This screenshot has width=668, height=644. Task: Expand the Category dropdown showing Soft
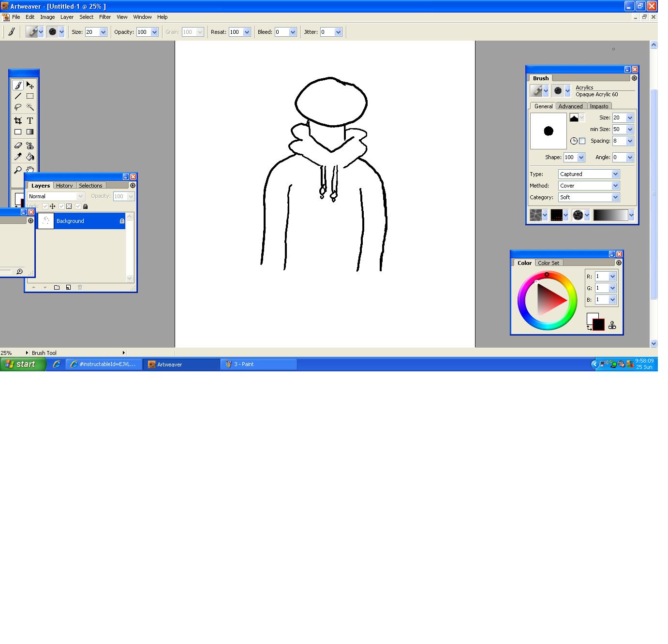click(589, 197)
